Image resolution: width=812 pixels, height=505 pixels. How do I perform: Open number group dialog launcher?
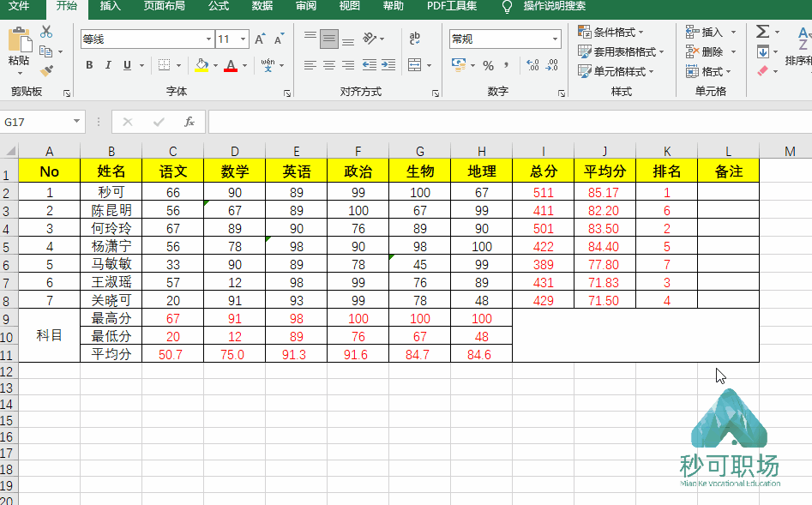tap(562, 93)
